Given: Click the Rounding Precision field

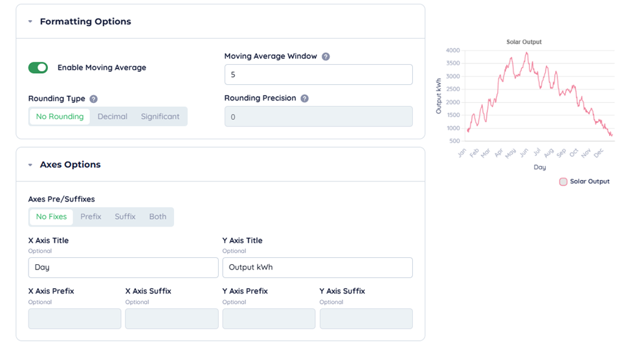Looking at the screenshot, I should (x=318, y=117).
